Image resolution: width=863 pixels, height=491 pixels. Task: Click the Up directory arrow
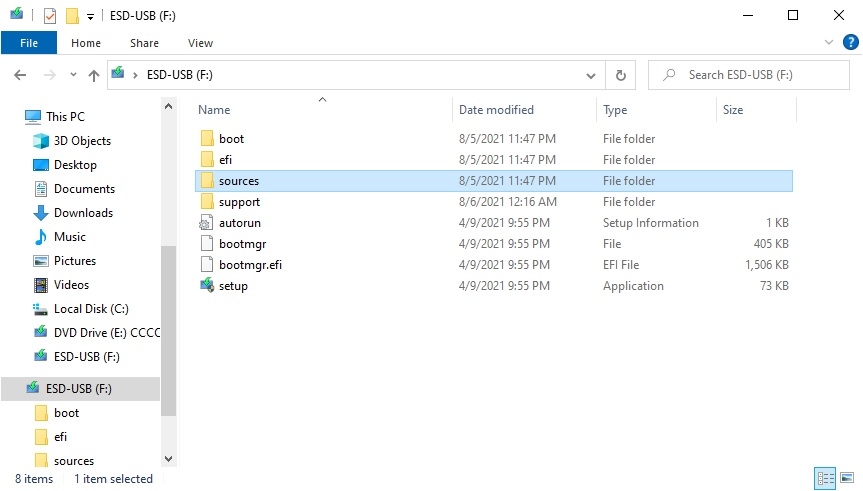[x=94, y=75]
